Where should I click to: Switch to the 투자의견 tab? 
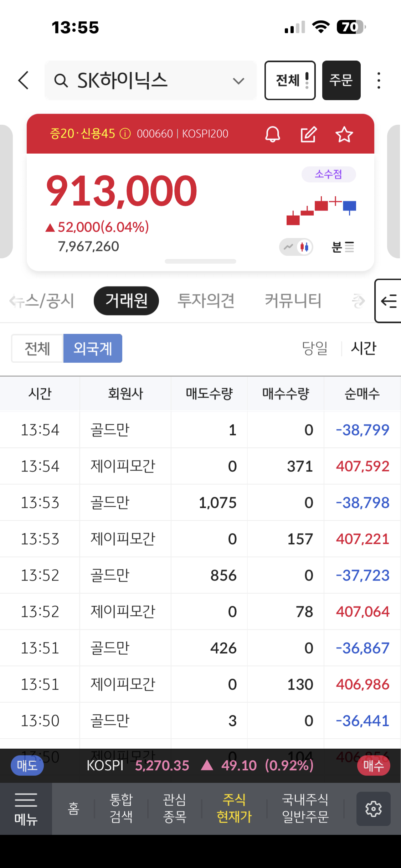tap(206, 301)
